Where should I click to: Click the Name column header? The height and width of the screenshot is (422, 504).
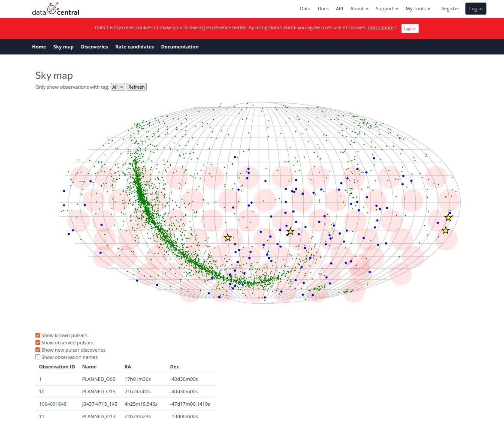point(89,367)
